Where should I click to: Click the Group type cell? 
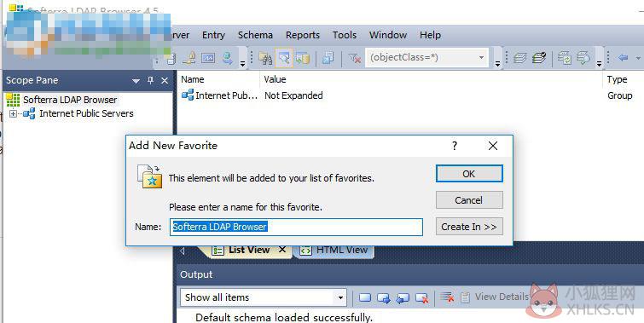point(620,95)
